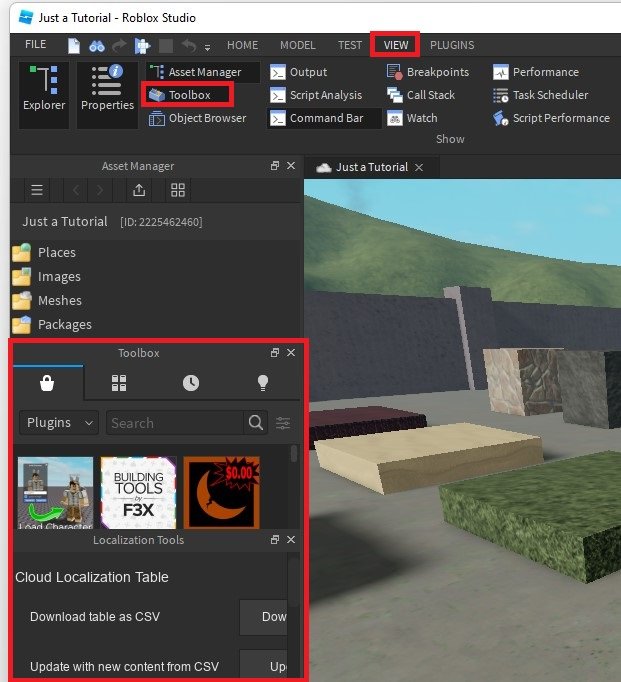621x682 pixels.
Task: Click the Toolbox results scrollbar
Action: point(294,454)
